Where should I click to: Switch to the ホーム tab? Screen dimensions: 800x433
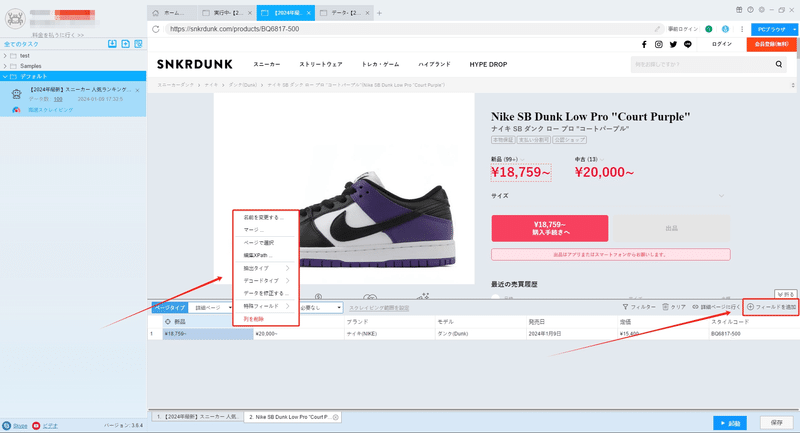pyautogui.click(x=173, y=13)
